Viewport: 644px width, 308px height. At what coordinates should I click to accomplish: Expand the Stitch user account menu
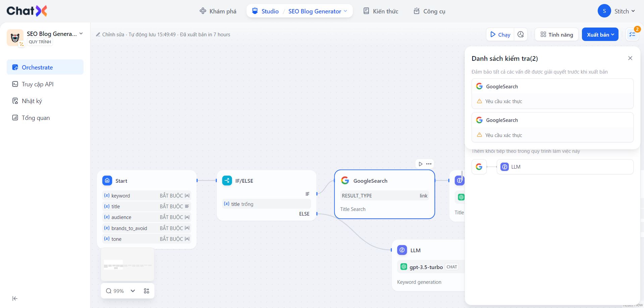pos(616,11)
